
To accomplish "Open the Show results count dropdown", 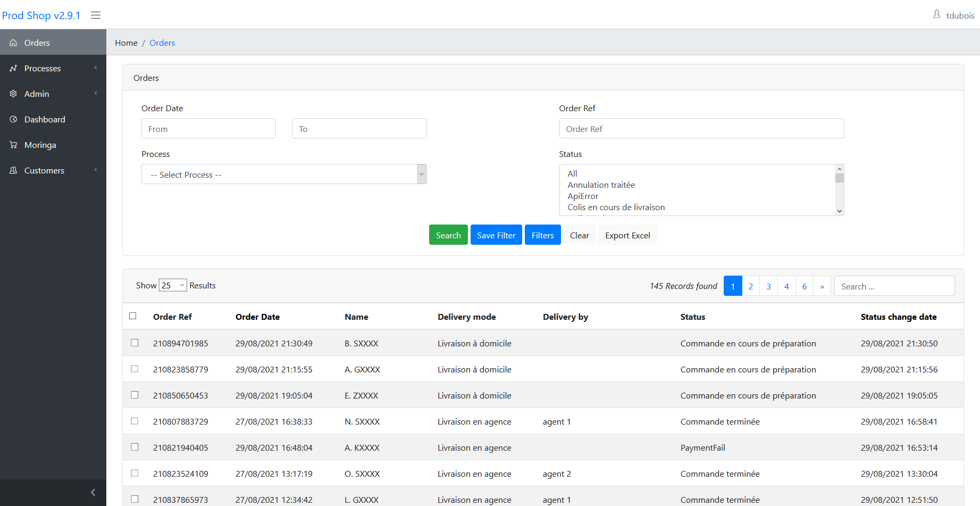I will (x=173, y=286).
